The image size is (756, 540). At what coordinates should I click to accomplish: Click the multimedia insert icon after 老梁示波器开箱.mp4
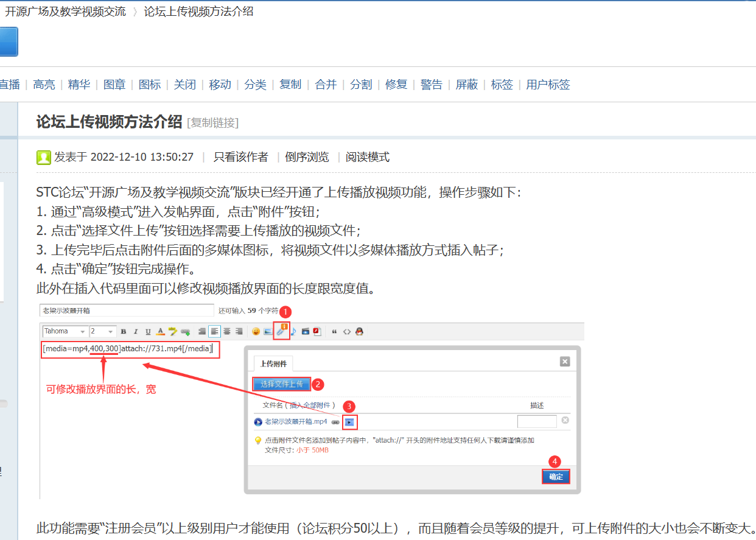pyautogui.click(x=350, y=422)
